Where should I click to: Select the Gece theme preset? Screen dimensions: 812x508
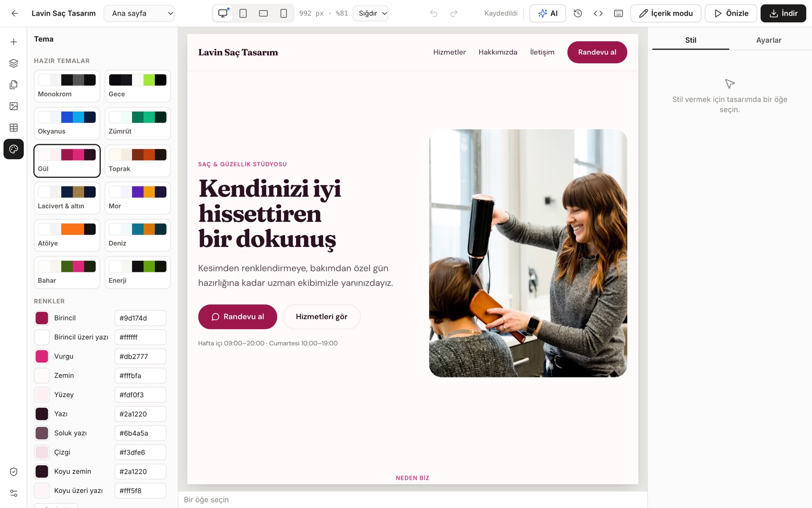[x=138, y=86]
